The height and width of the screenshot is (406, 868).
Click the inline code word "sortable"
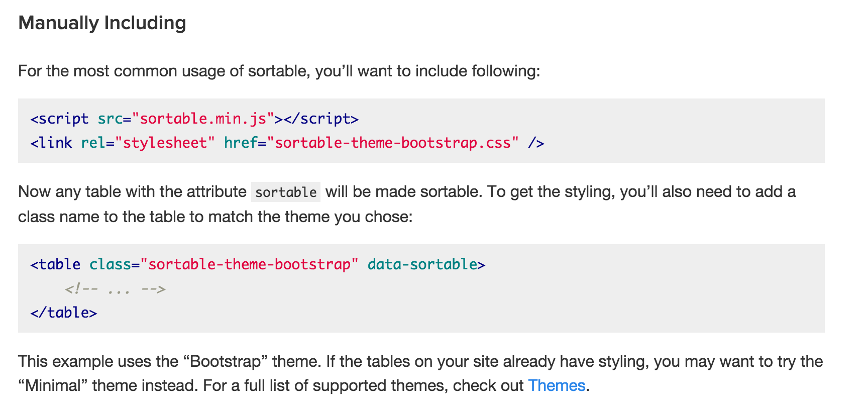[286, 192]
